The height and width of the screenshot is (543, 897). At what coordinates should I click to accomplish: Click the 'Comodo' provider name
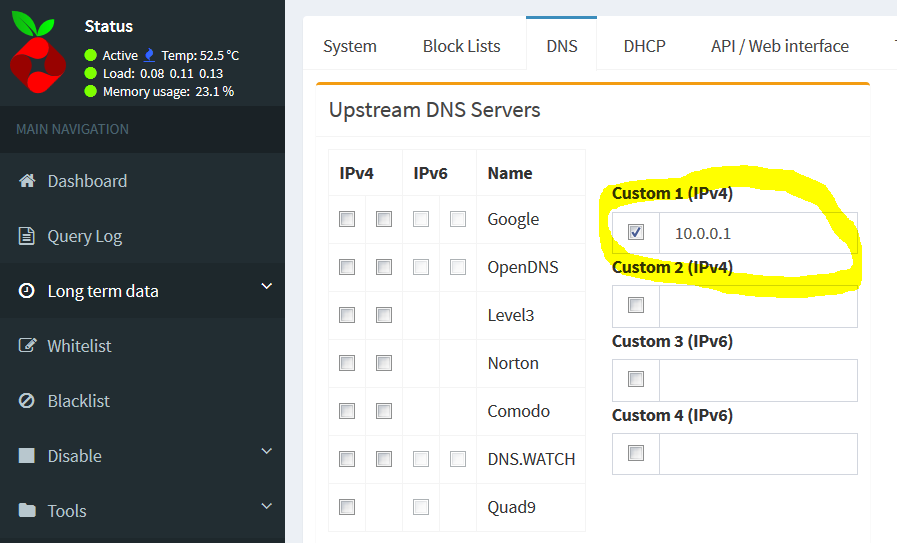[x=519, y=411]
